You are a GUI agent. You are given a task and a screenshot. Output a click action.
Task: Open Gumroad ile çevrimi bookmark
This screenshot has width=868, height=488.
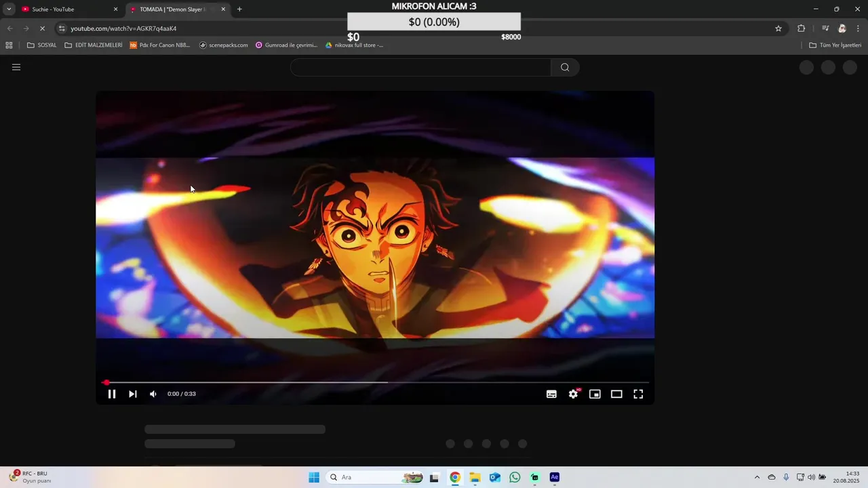tap(286, 45)
